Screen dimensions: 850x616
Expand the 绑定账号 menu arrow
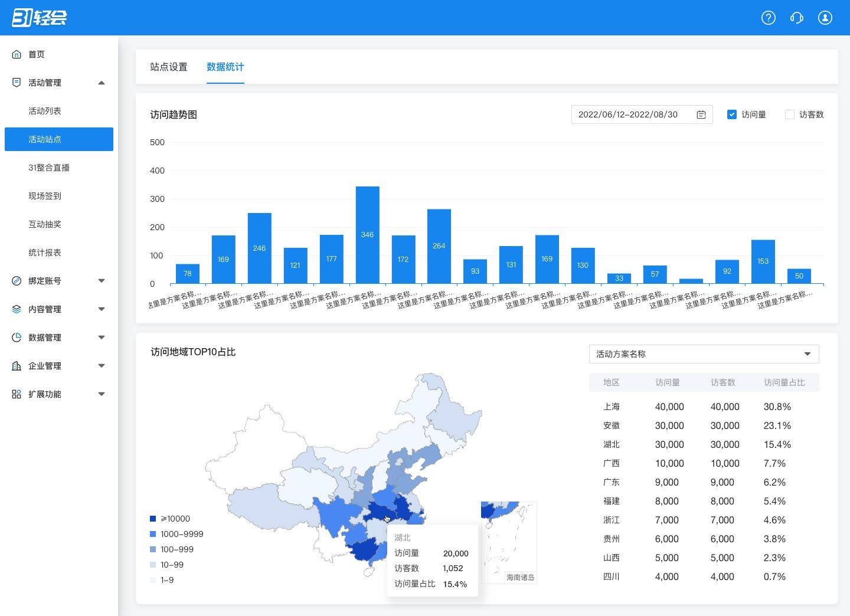click(102, 281)
